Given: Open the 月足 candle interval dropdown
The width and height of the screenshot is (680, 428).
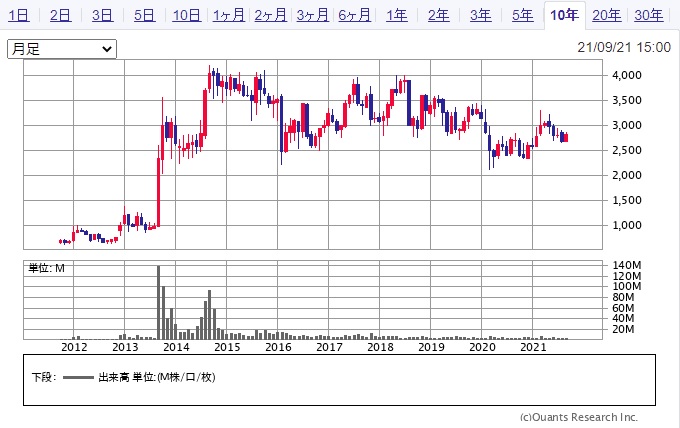Looking at the screenshot, I should [62, 49].
